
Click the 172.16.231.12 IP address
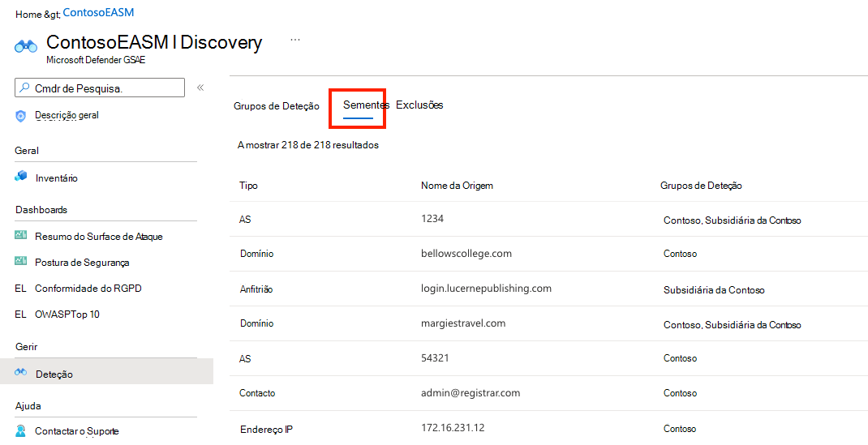click(x=453, y=427)
